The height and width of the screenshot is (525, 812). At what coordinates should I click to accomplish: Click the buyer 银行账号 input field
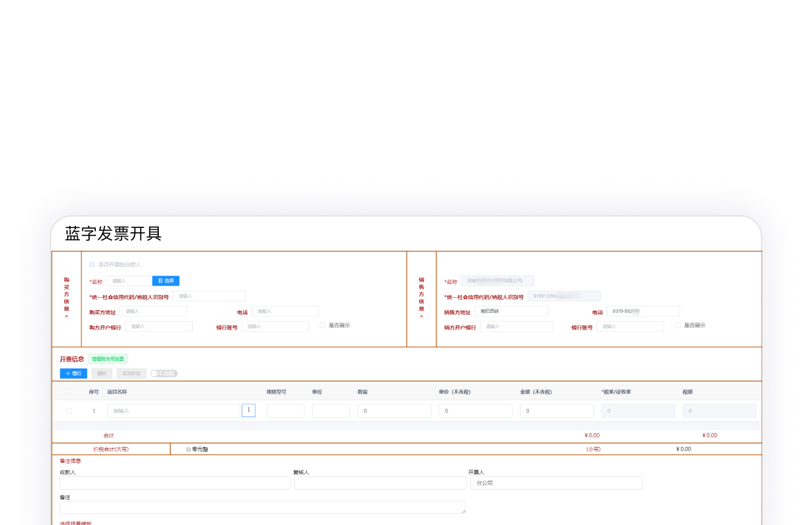[275, 327]
